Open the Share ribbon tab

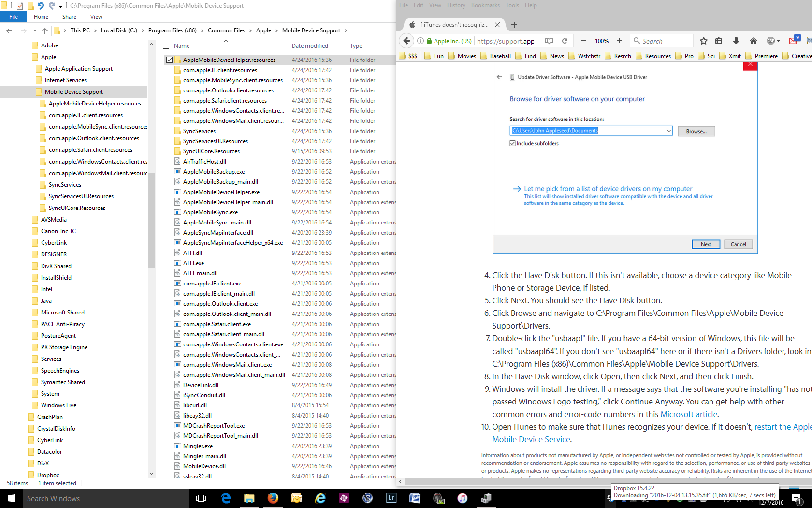pyautogui.click(x=69, y=17)
